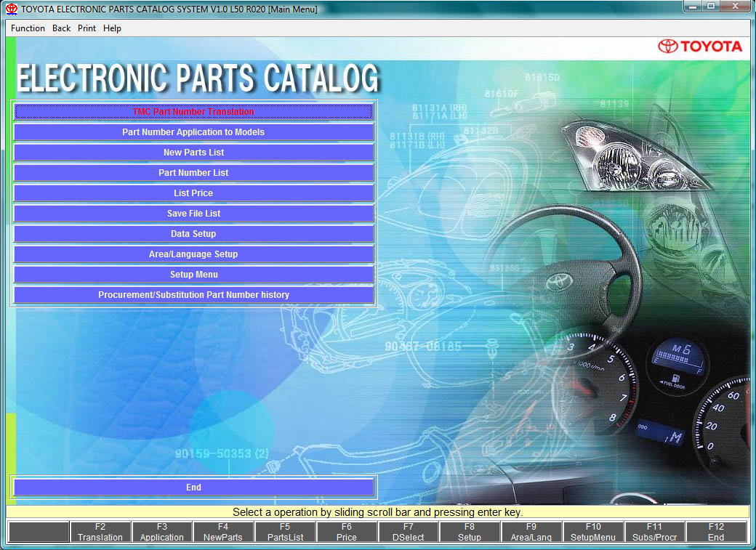
Task: Maximize the catalog window
Action: (x=711, y=7)
